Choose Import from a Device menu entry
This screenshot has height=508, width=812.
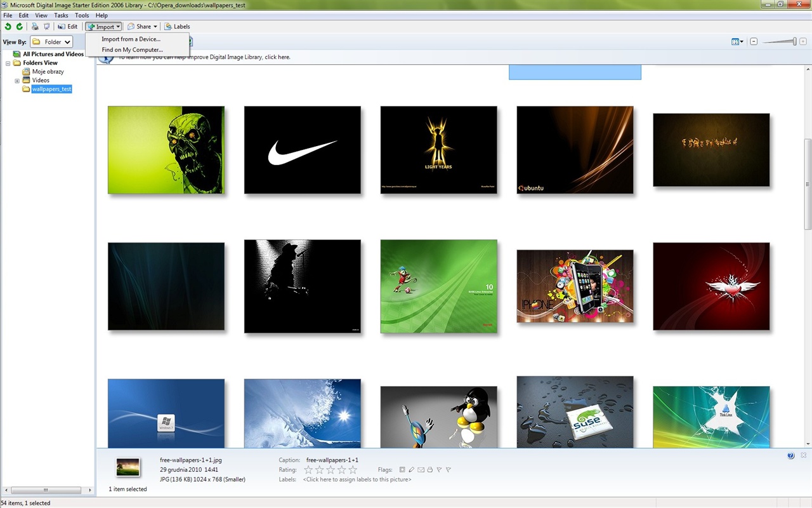coord(131,39)
